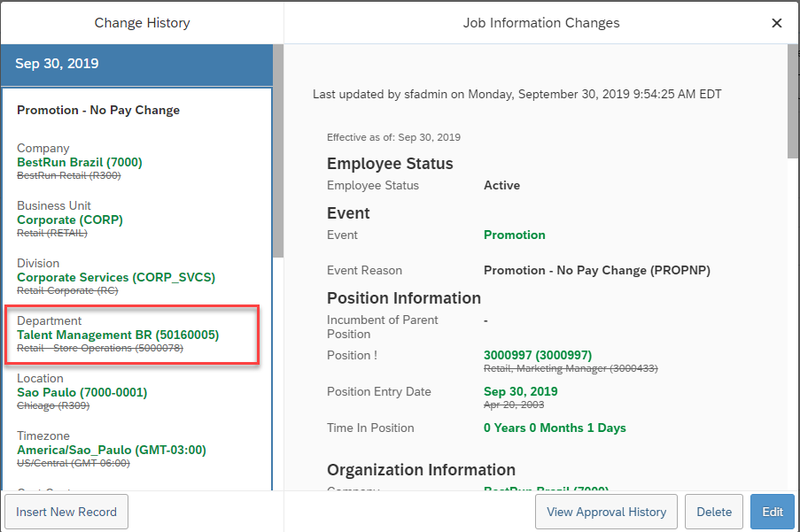The height and width of the screenshot is (532, 800).
Task: Click the Location label in Change History
Action: click(40, 379)
